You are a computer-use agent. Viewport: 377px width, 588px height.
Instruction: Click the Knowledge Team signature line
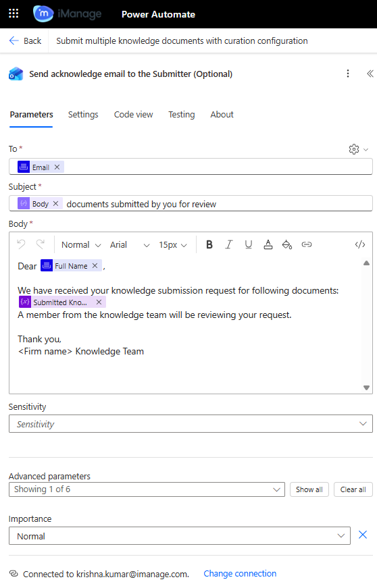click(80, 351)
